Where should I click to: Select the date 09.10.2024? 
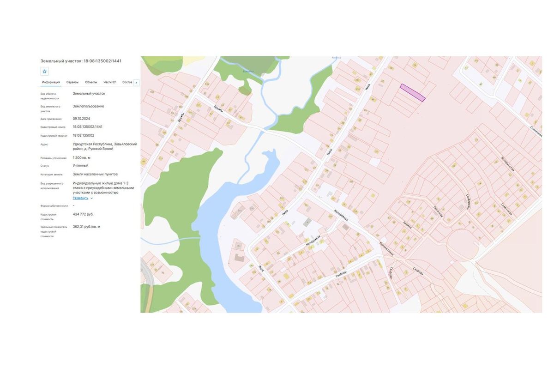click(x=81, y=119)
